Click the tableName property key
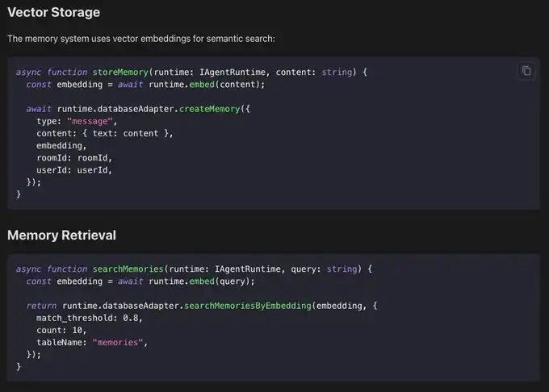This screenshot has width=549, height=392. (x=61, y=342)
